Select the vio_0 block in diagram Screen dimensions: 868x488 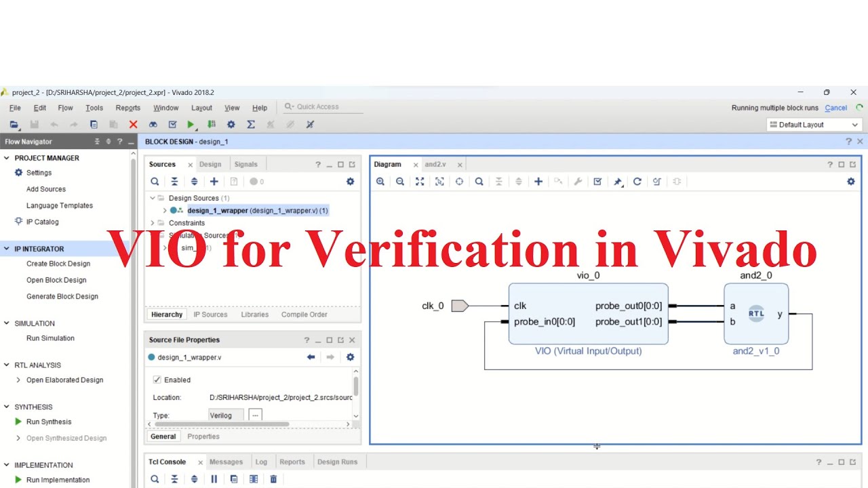[588, 314]
